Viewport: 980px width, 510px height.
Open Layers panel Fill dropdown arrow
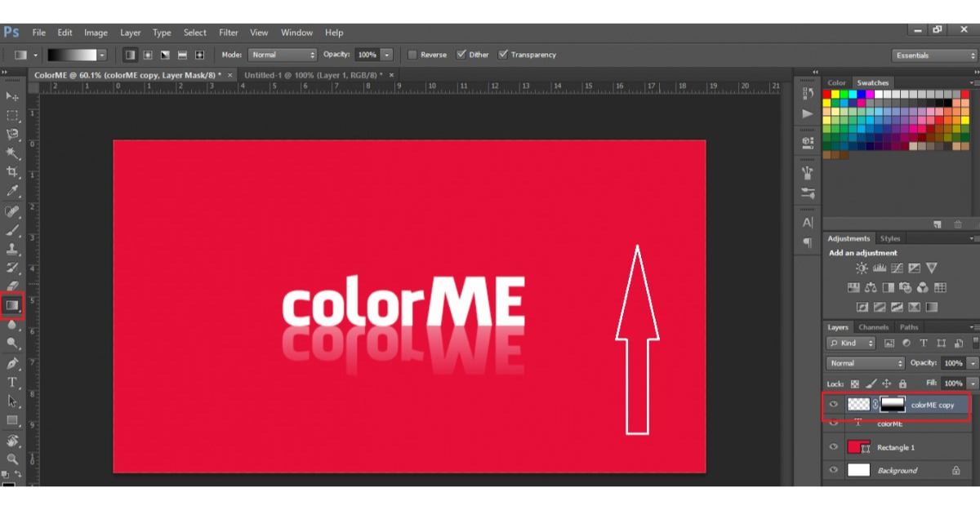pos(973,384)
